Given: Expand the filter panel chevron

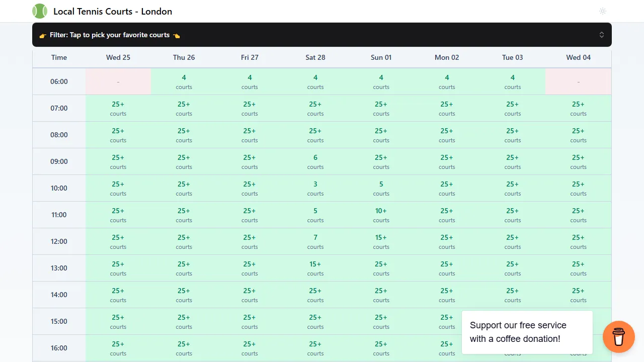Looking at the screenshot, I should (602, 35).
